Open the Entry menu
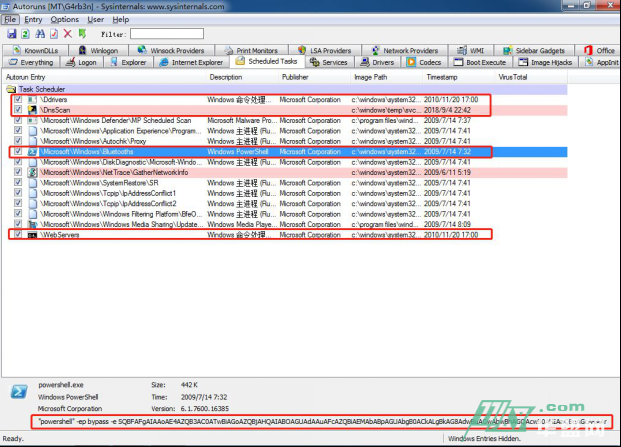This screenshot has height=447, width=621. 33,19
